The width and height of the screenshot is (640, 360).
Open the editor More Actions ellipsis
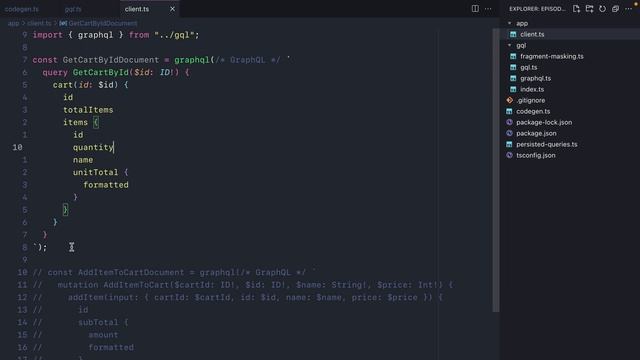(x=488, y=9)
